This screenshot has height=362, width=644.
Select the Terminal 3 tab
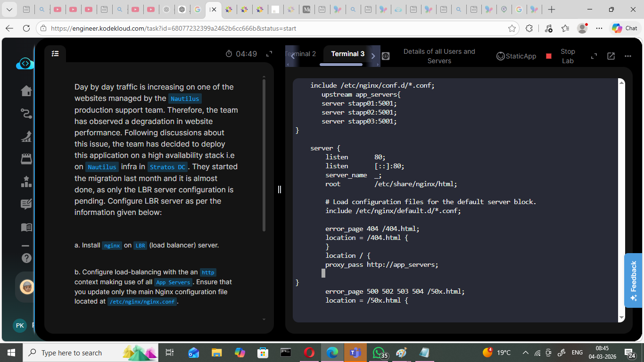click(348, 54)
